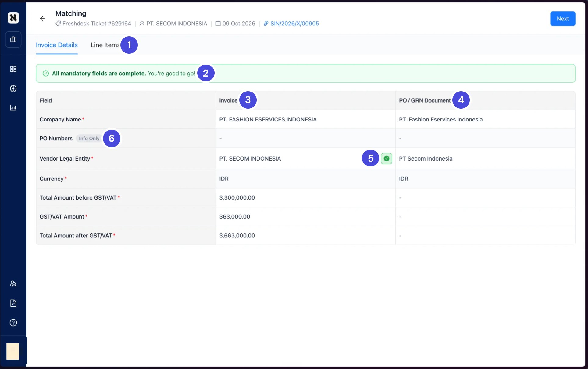
Task: Click the PO / GRN Document column header
Action: (425, 100)
